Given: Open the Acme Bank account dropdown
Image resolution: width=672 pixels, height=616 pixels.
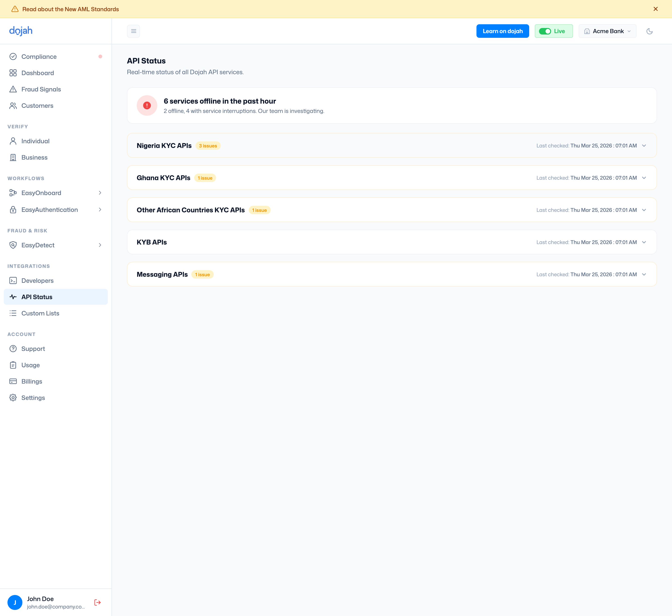Looking at the screenshot, I should point(607,31).
